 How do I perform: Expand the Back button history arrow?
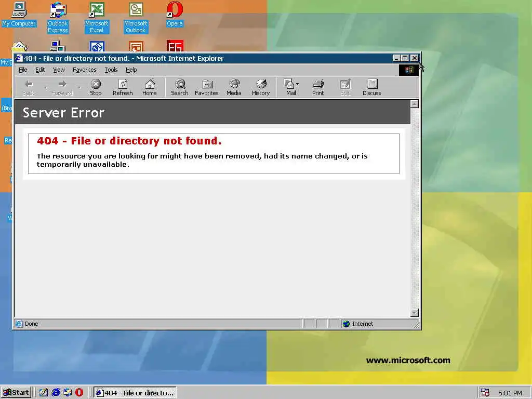pyautogui.click(x=46, y=87)
